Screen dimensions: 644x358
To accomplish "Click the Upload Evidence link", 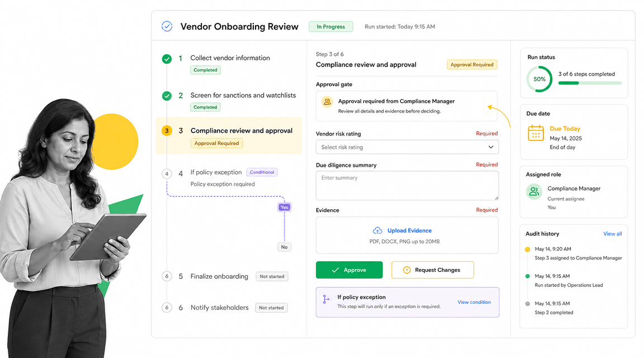I will coord(409,230).
